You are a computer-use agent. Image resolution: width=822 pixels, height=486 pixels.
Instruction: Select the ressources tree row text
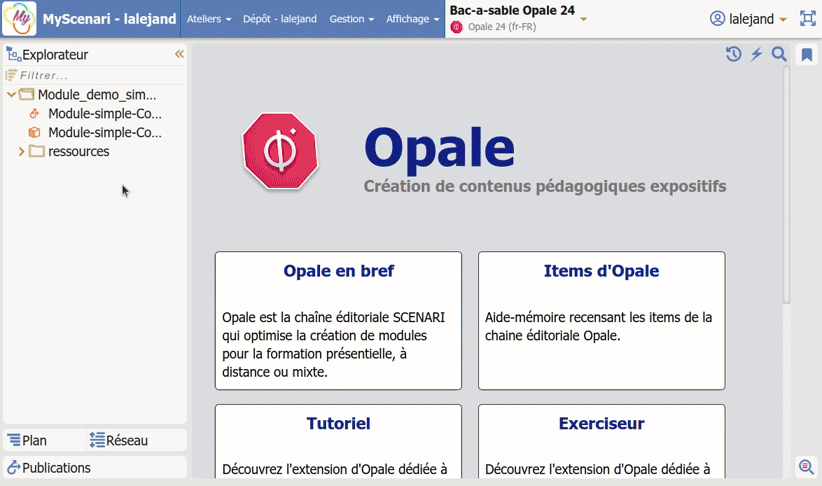pos(79,152)
